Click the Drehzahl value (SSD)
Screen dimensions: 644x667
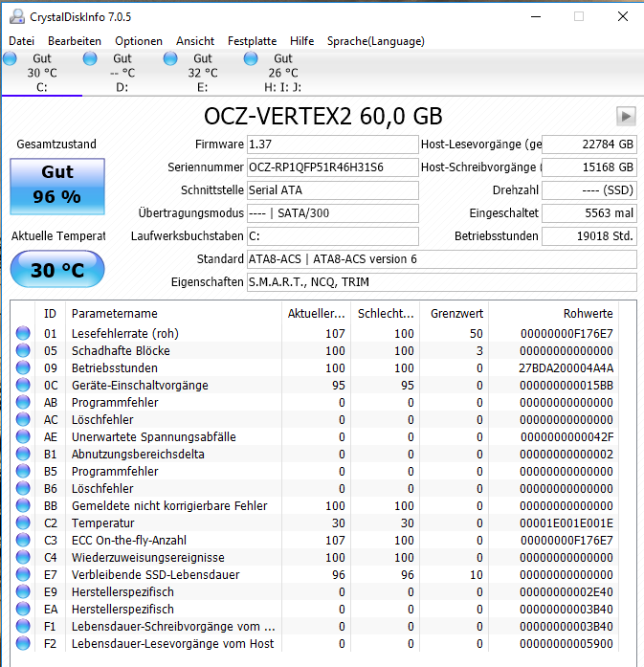(589, 190)
